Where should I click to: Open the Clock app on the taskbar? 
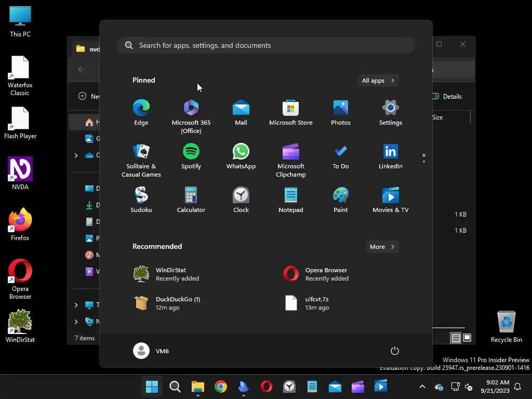pyautogui.click(x=289, y=387)
